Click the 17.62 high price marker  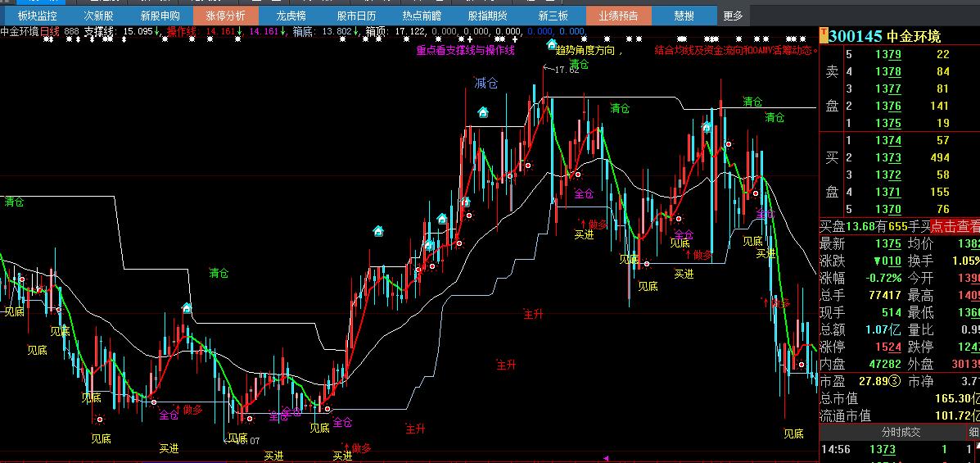pyautogui.click(x=567, y=70)
